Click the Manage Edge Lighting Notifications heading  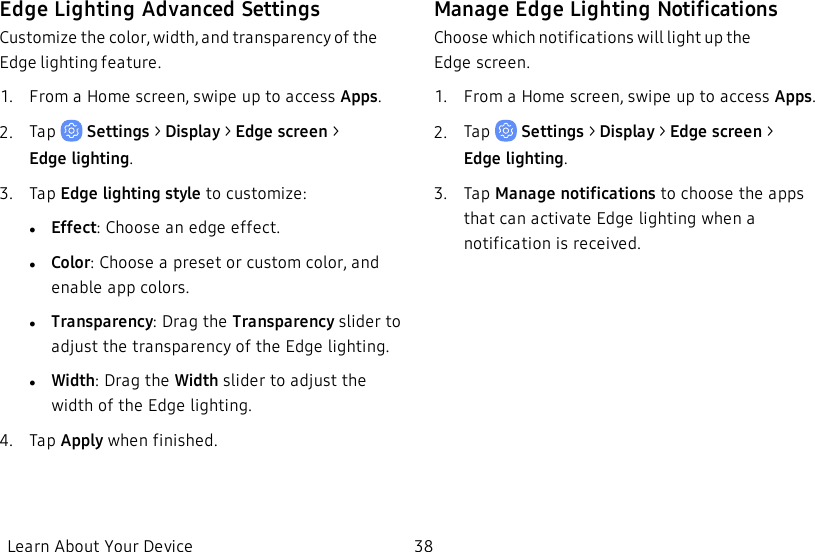point(606,9)
